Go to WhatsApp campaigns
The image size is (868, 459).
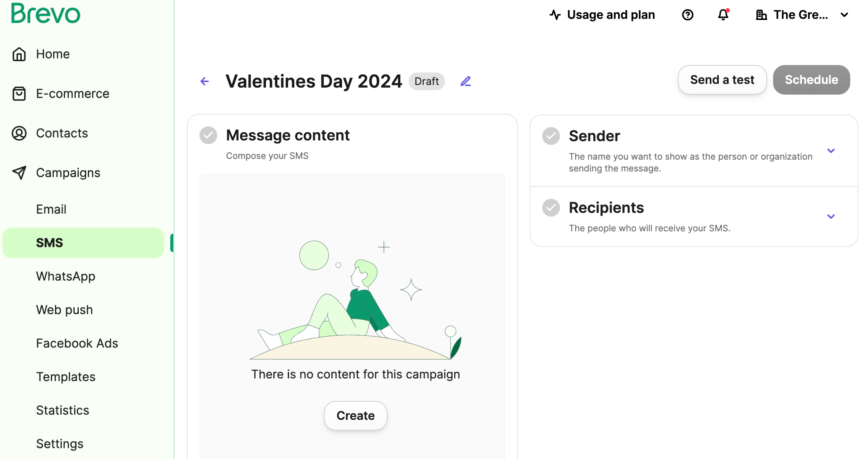point(66,276)
